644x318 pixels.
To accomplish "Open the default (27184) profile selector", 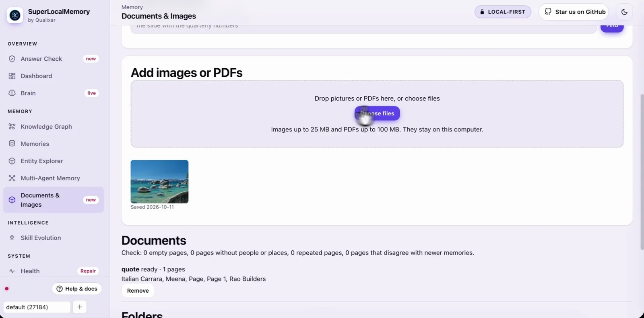I will point(37,307).
